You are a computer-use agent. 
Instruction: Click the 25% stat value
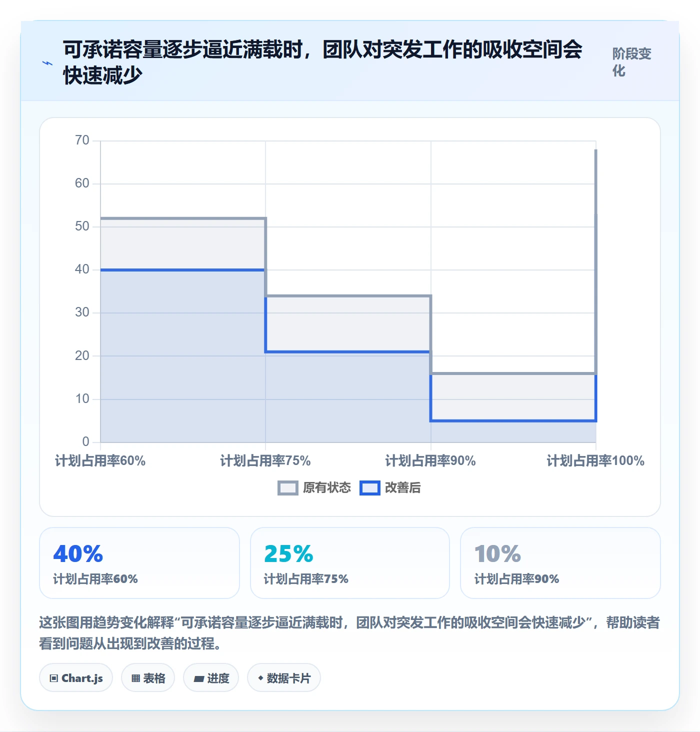(288, 553)
